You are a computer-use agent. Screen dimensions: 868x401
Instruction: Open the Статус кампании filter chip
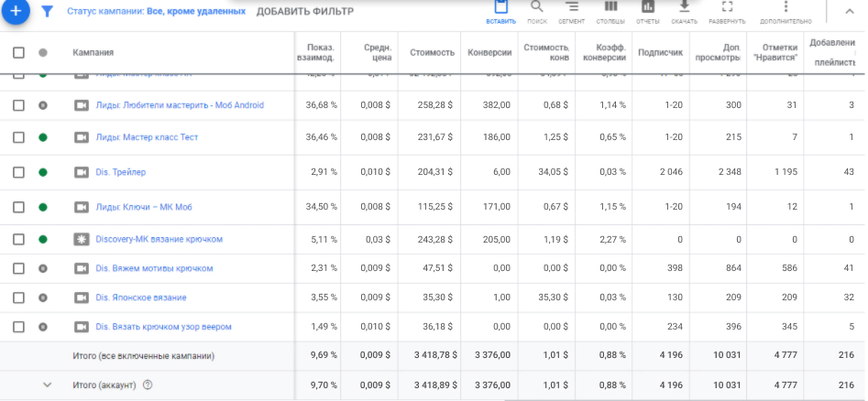pyautogui.click(x=156, y=11)
